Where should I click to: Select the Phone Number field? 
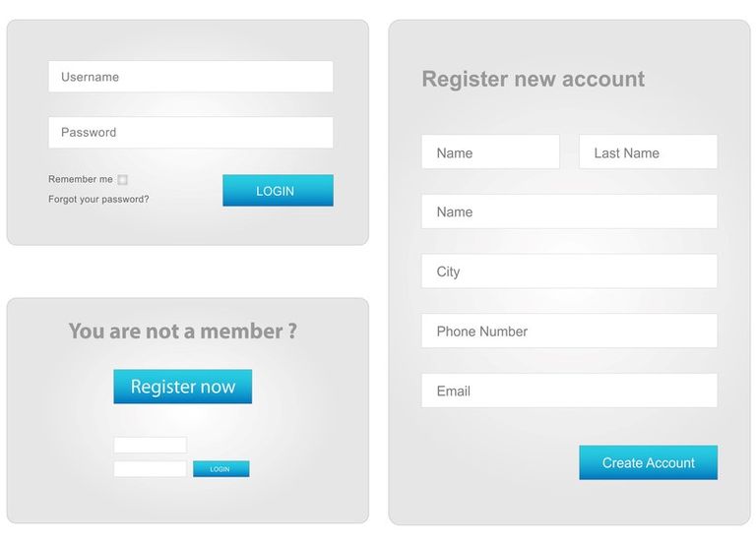point(569,331)
